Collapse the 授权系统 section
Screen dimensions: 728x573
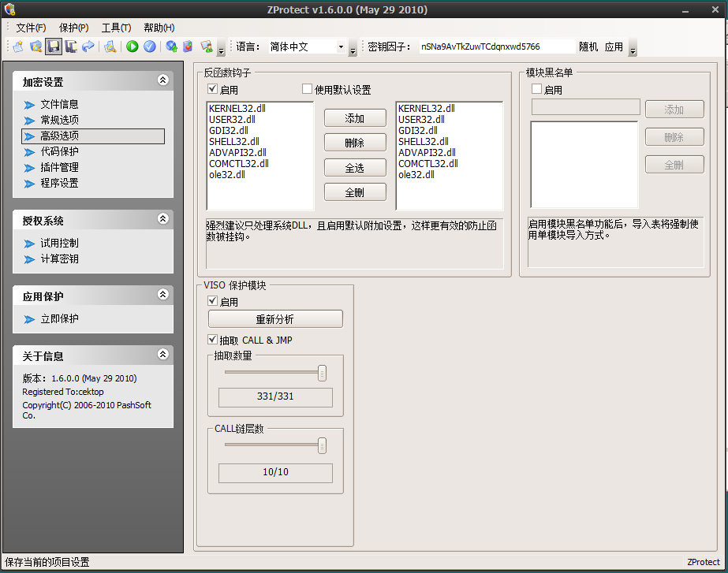(x=162, y=219)
